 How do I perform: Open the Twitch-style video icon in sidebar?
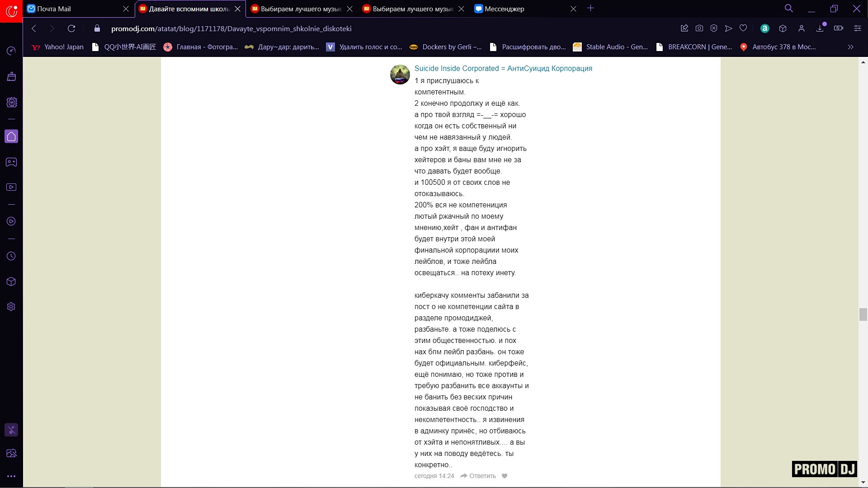(x=11, y=187)
